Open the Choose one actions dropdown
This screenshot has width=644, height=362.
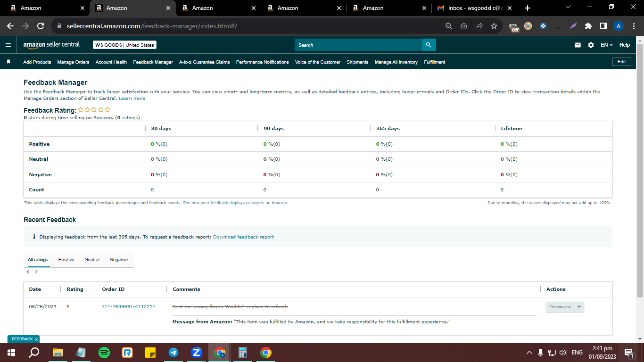[565, 307]
